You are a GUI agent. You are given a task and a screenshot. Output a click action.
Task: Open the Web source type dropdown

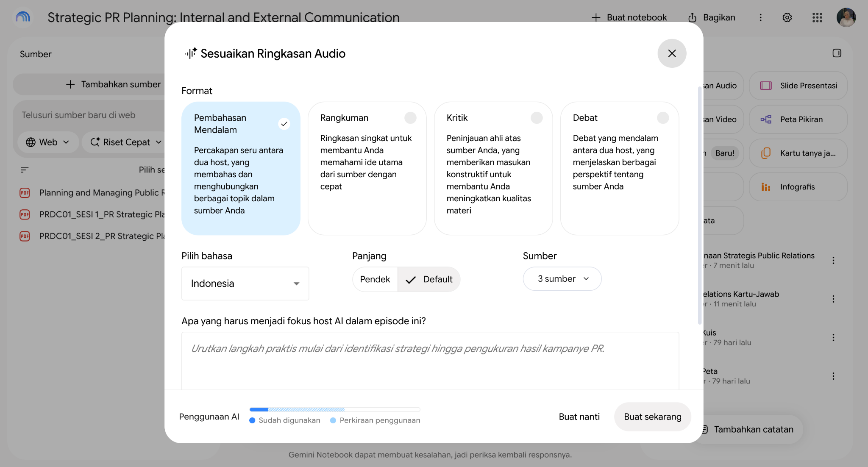pos(48,142)
